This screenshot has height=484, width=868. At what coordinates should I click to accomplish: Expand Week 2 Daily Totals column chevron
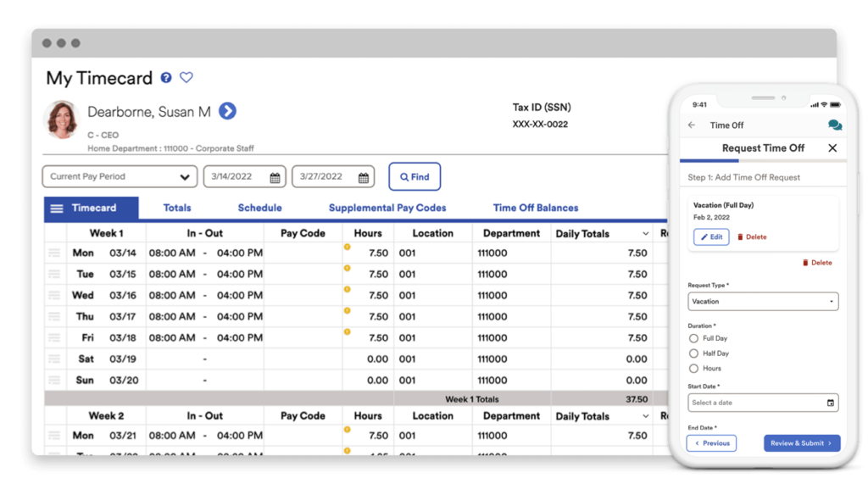(645, 416)
